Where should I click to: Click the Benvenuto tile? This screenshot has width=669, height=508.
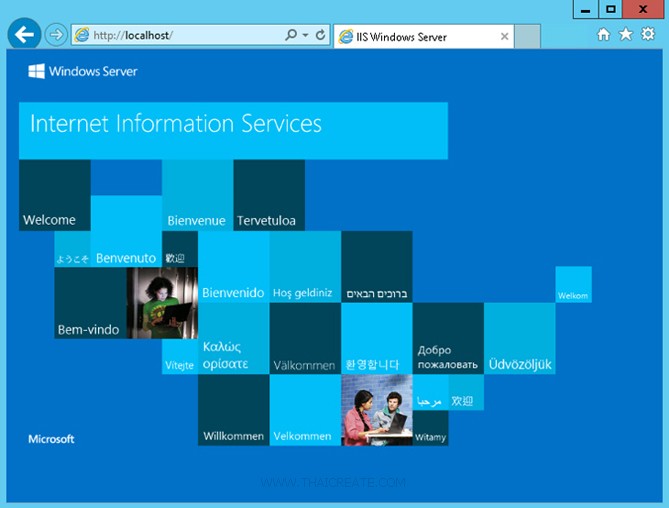pos(126,231)
